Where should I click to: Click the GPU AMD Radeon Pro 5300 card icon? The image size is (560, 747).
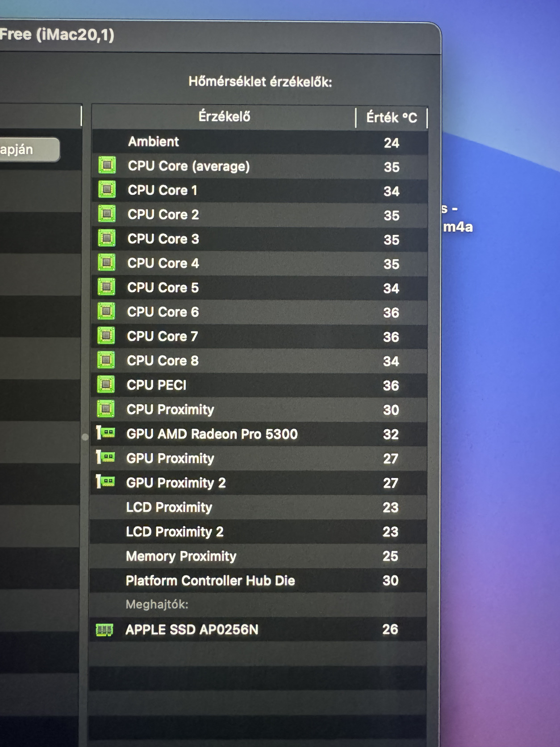click(x=106, y=432)
